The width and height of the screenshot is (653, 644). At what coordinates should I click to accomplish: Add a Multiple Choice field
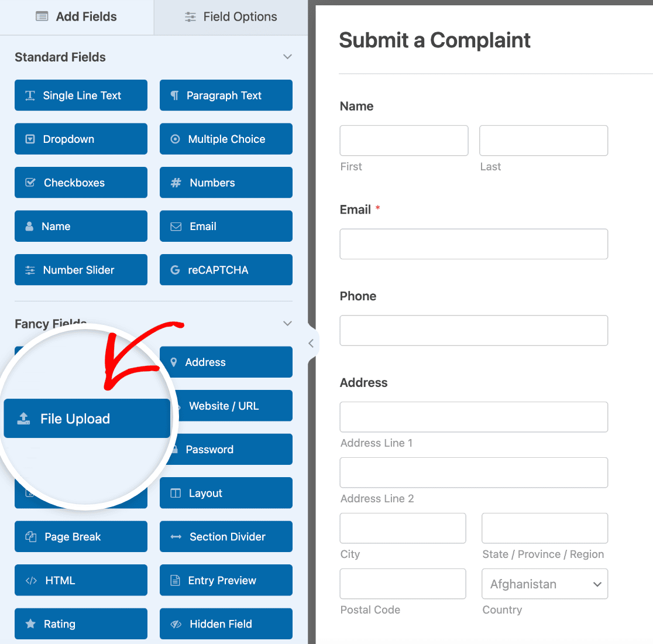point(226,139)
